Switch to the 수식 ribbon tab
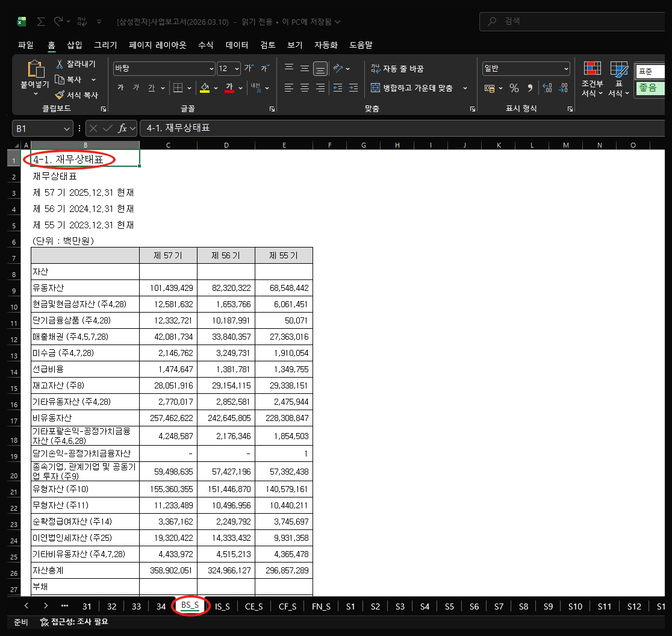 coord(206,45)
